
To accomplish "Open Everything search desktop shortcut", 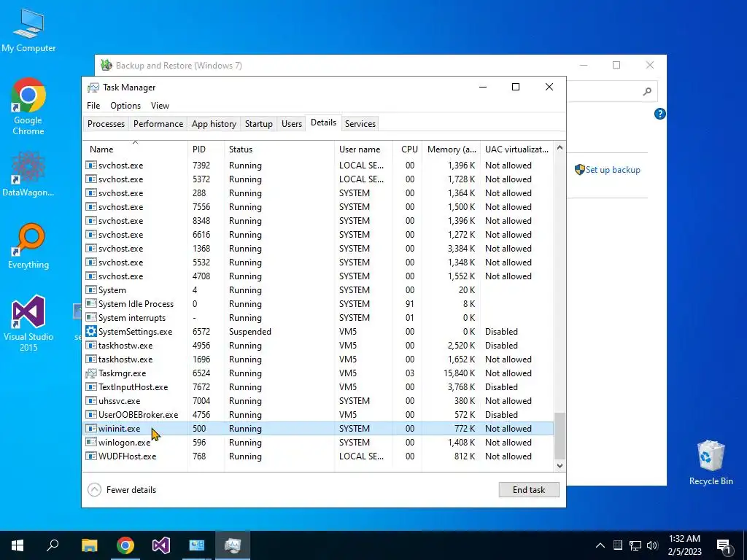I will coord(28,245).
